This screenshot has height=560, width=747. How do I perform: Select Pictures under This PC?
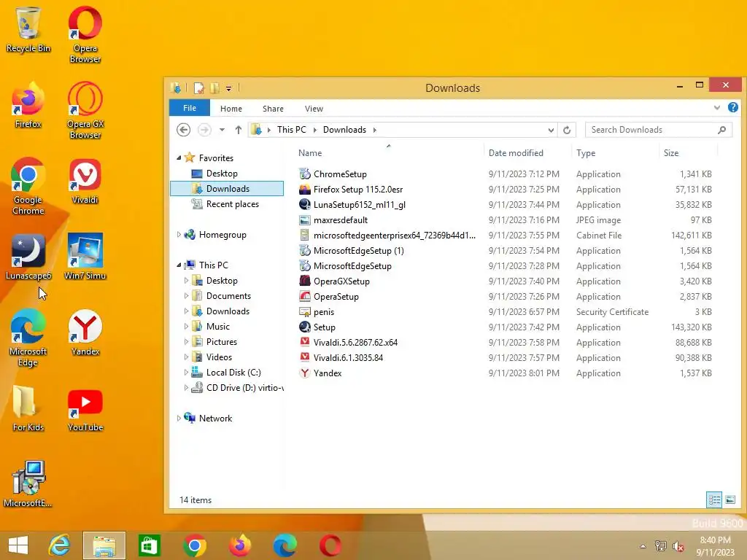222,341
